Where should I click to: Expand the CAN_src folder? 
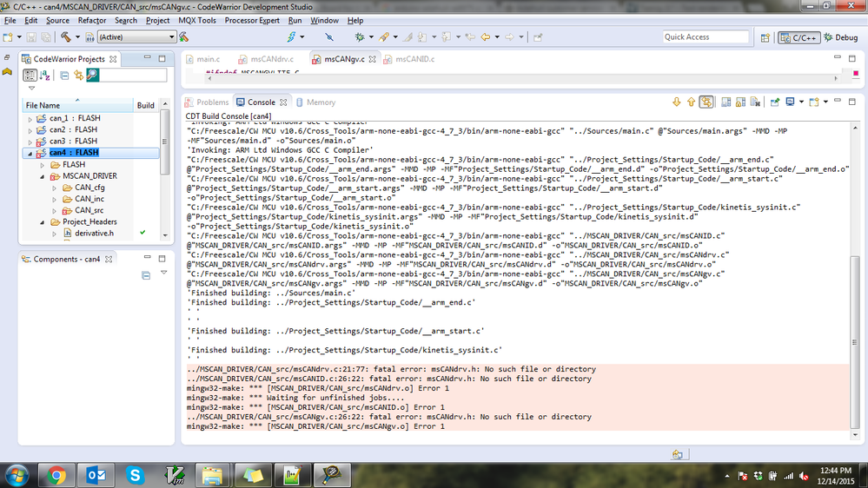pyautogui.click(x=54, y=211)
